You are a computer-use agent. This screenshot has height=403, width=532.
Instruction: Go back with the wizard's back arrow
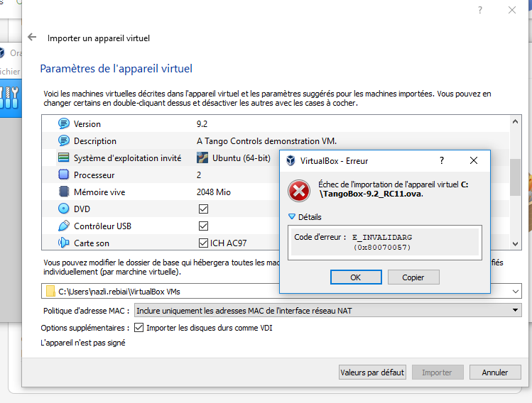pos(32,37)
